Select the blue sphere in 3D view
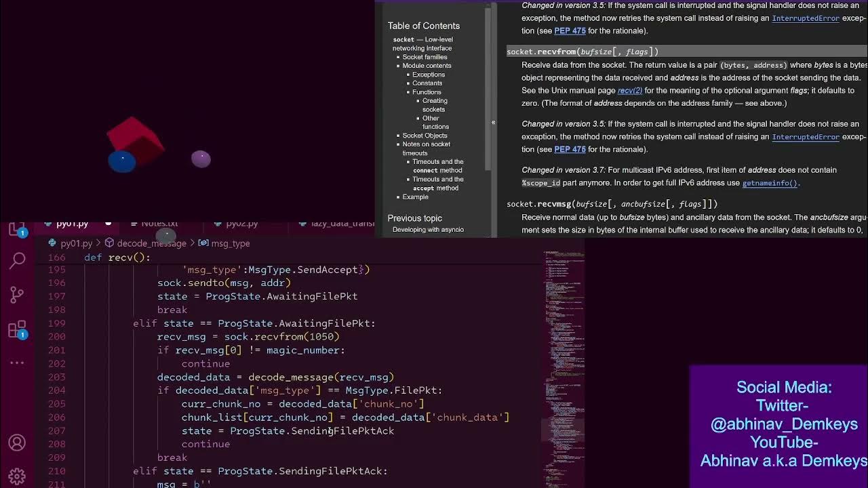This screenshot has width=868, height=488. (x=122, y=161)
